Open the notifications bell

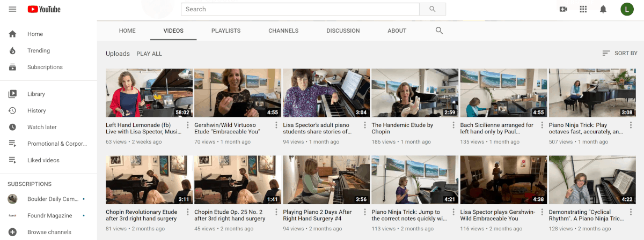pyautogui.click(x=603, y=9)
